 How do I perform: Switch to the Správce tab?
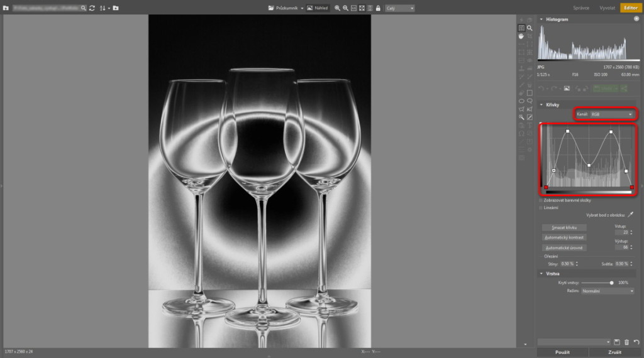(x=580, y=8)
